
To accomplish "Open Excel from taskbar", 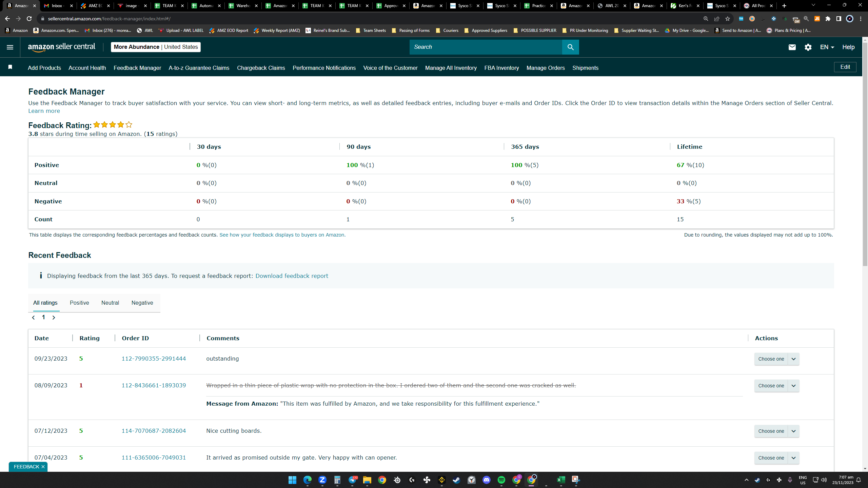I will click(561, 480).
